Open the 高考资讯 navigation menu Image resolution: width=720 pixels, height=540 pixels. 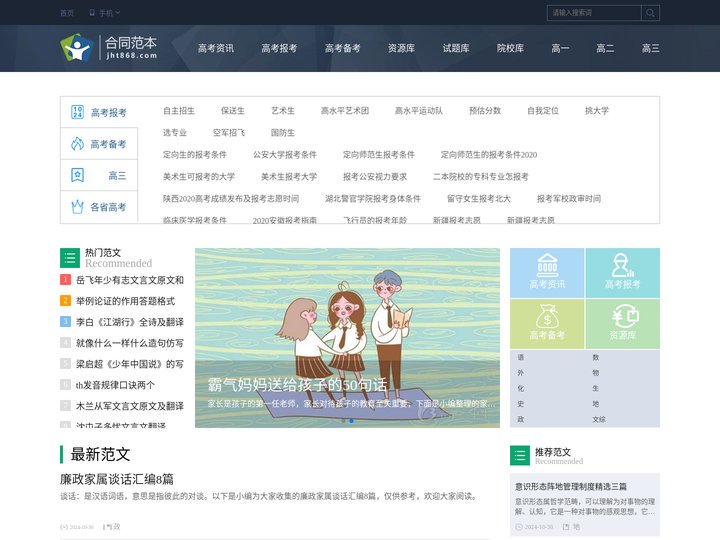tap(216, 48)
